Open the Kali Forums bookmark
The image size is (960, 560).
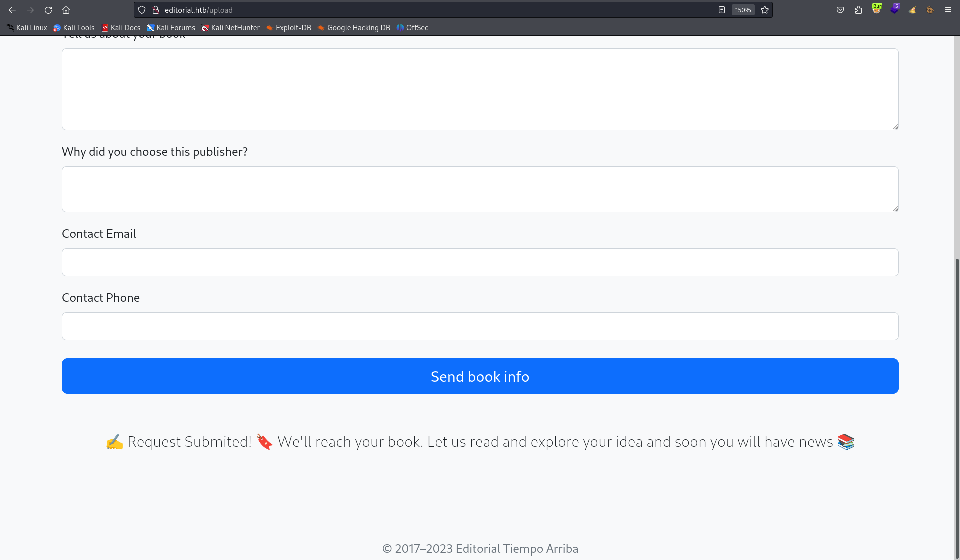tap(171, 28)
